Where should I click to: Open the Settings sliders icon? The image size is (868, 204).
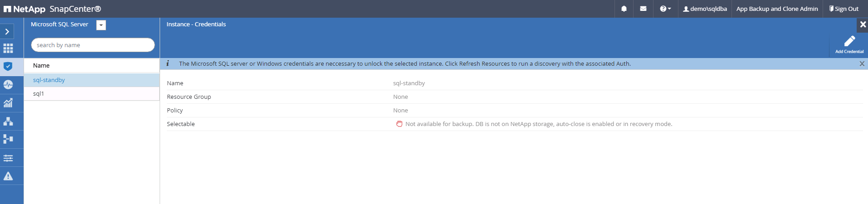pos(8,158)
